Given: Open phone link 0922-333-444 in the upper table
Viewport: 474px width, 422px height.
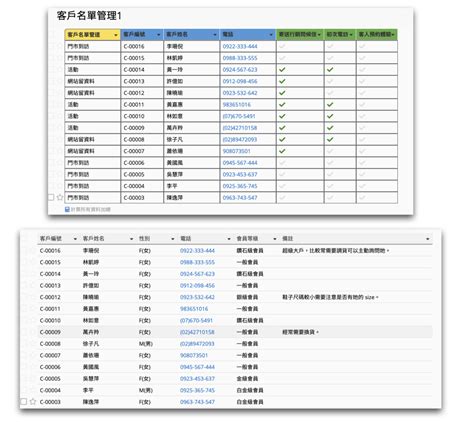Looking at the screenshot, I should pos(240,46).
